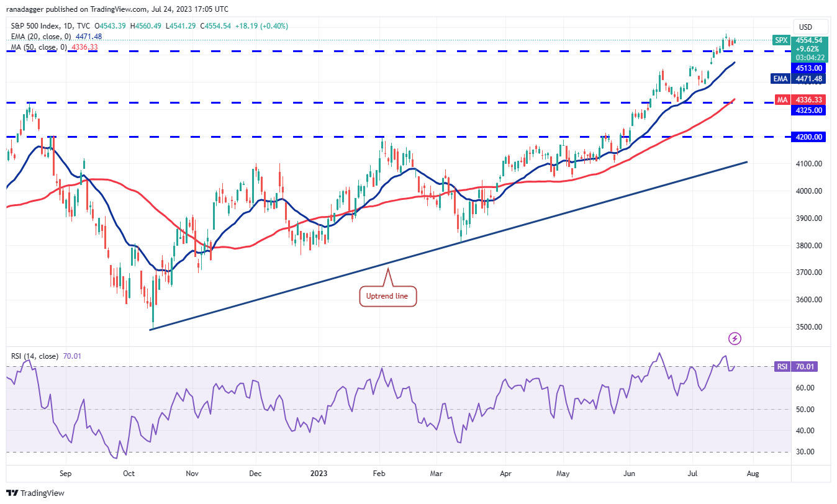Open the USD currency selector
Screen dimensions: 837x504
(805, 27)
